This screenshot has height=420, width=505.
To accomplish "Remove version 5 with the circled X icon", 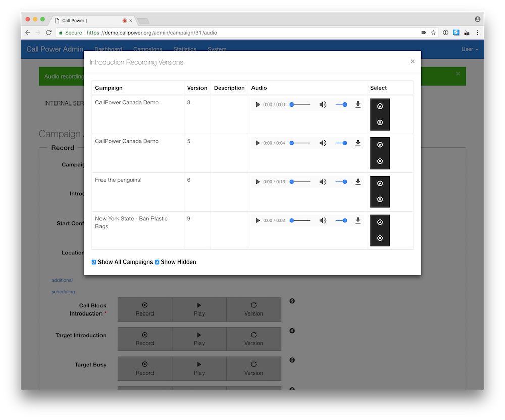I will 380,161.
